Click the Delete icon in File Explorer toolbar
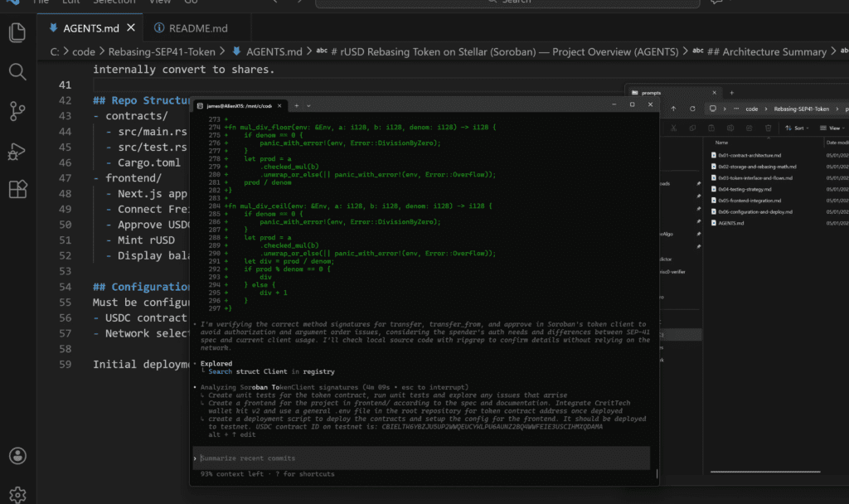Image resolution: width=849 pixels, height=504 pixels. [769, 128]
